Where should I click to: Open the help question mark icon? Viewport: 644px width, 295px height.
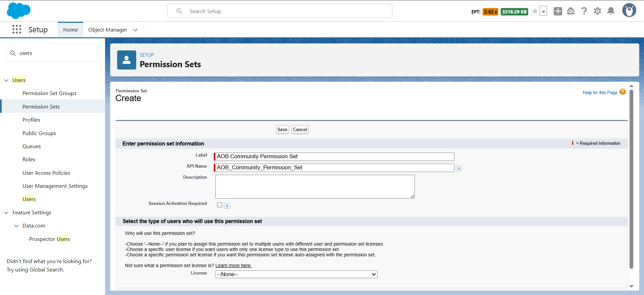(x=584, y=11)
